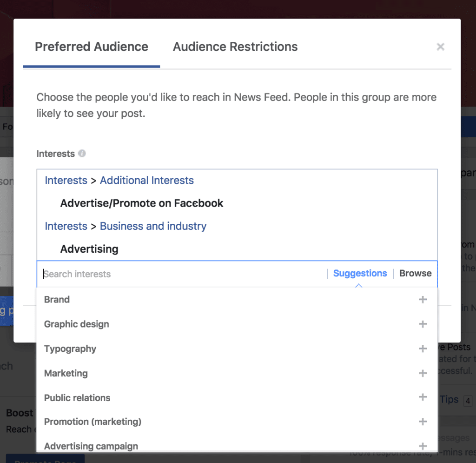The image size is (476, 463).
Task: Switch to the Audience Restrictions tab
Action: click(235, 47)
